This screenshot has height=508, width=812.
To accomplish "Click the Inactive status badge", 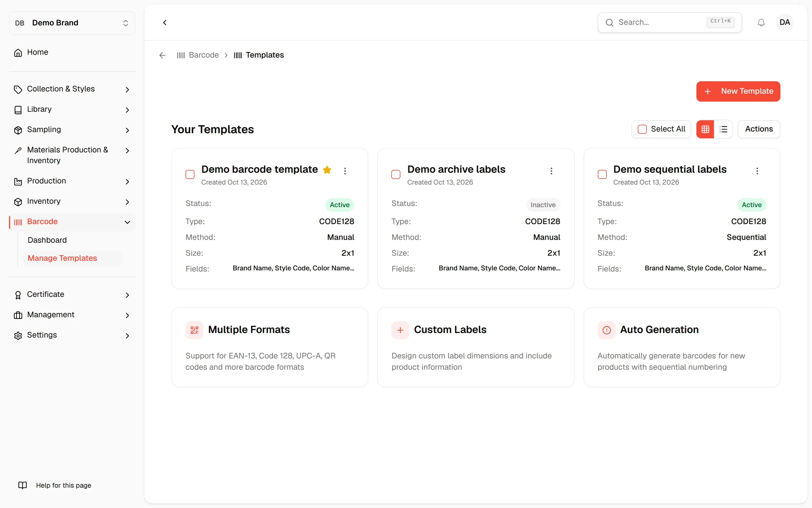I will pyautogui.click(x=543, y=205).
